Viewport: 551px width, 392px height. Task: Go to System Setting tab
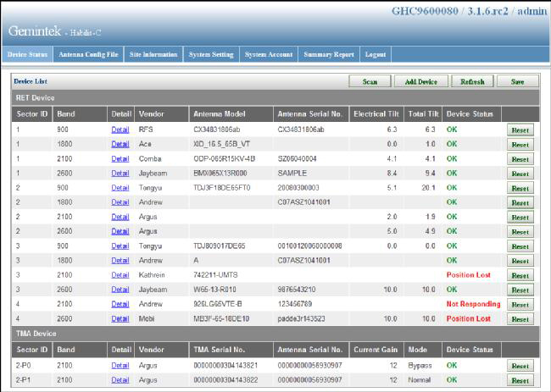[211, 54]
